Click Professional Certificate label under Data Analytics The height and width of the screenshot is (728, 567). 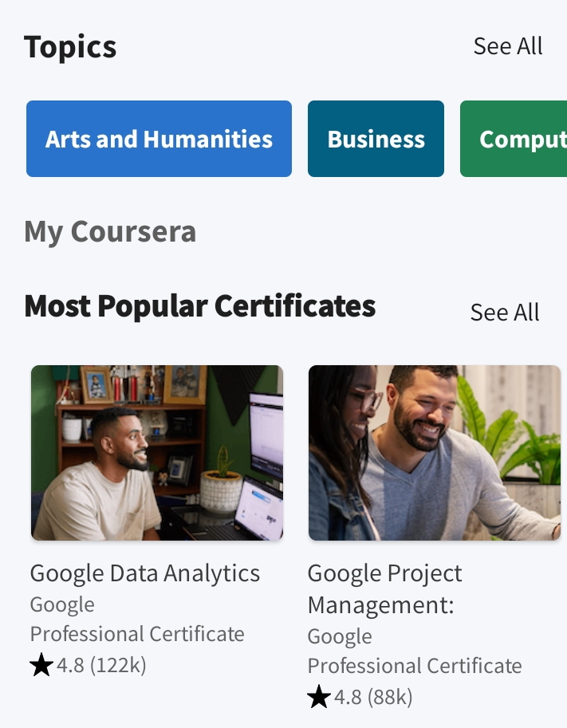137,634
